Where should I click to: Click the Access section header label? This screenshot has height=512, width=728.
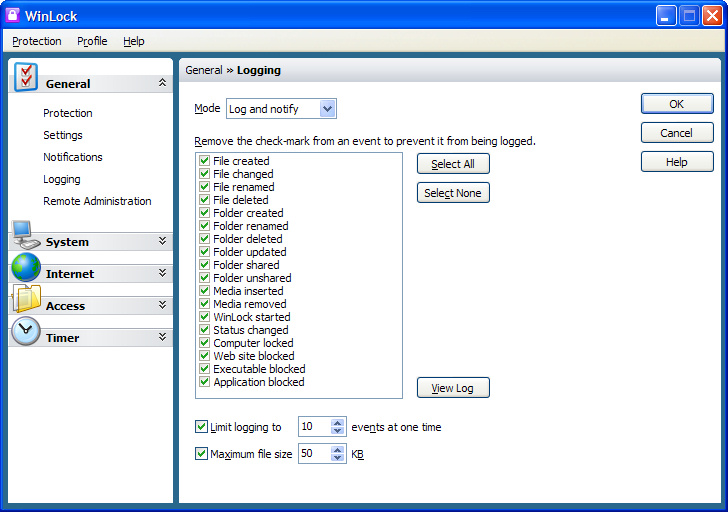pos(65,306)
